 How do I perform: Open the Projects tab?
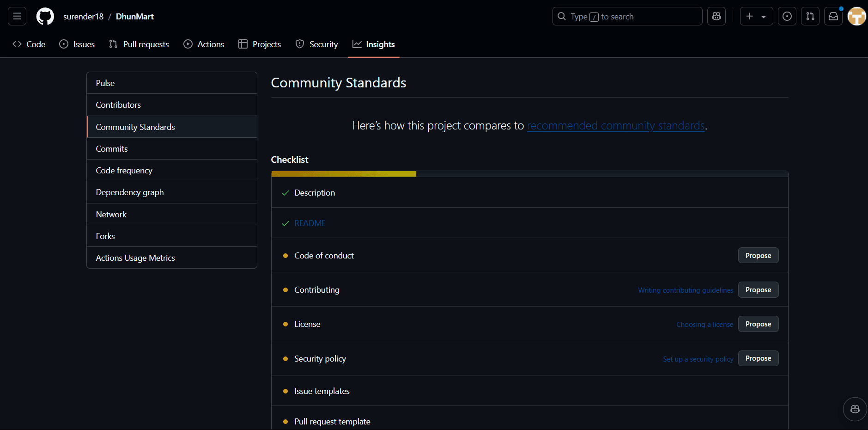pyautogui.click(x=260, y=44)
